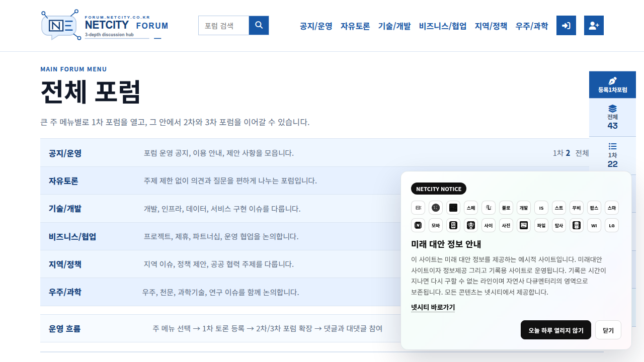
Task: Open the 자유토론 top menu
Action: (355, 26)
